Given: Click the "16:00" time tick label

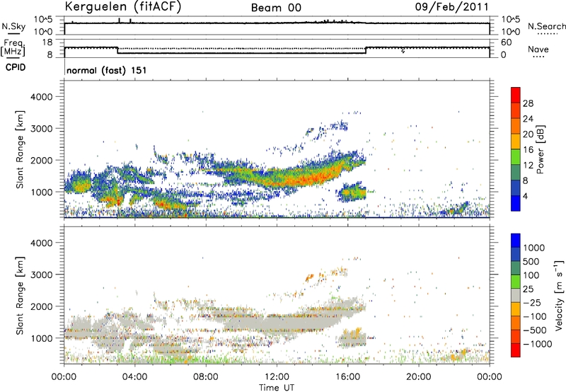Looking at the screenshot, I should (347, 376).
